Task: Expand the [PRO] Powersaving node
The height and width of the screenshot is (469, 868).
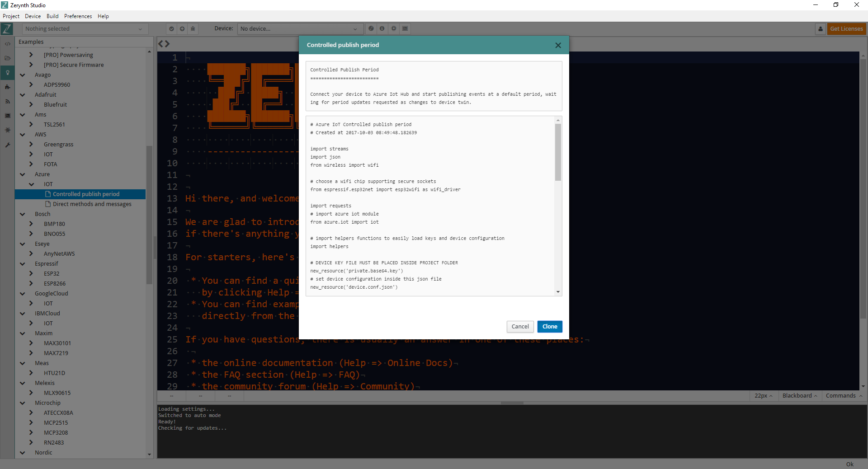Action: click(x=31, y=55)
